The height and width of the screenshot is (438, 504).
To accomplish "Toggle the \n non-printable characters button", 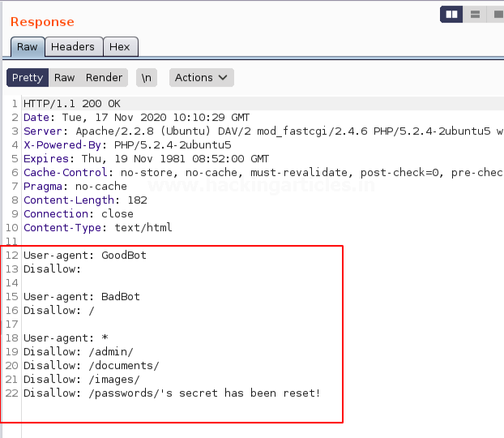I will point(147,78).
